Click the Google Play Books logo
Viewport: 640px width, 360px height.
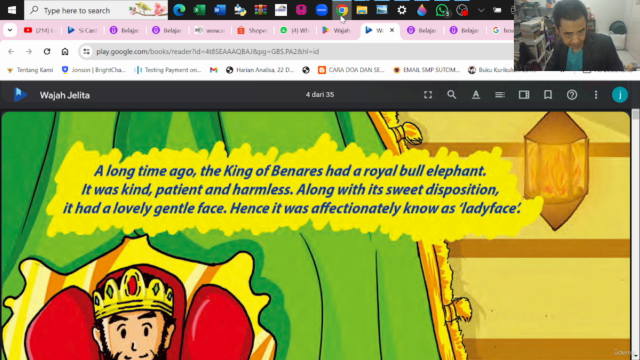(20, 95)
